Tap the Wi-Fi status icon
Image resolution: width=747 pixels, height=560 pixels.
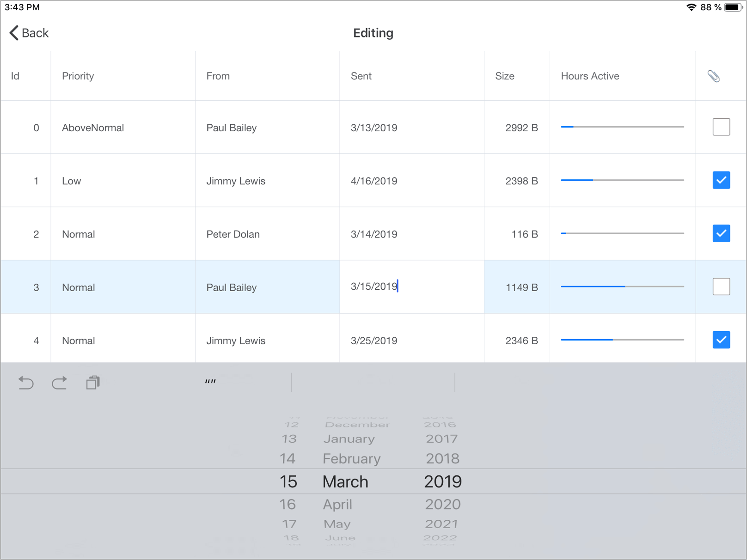point(691,7)
